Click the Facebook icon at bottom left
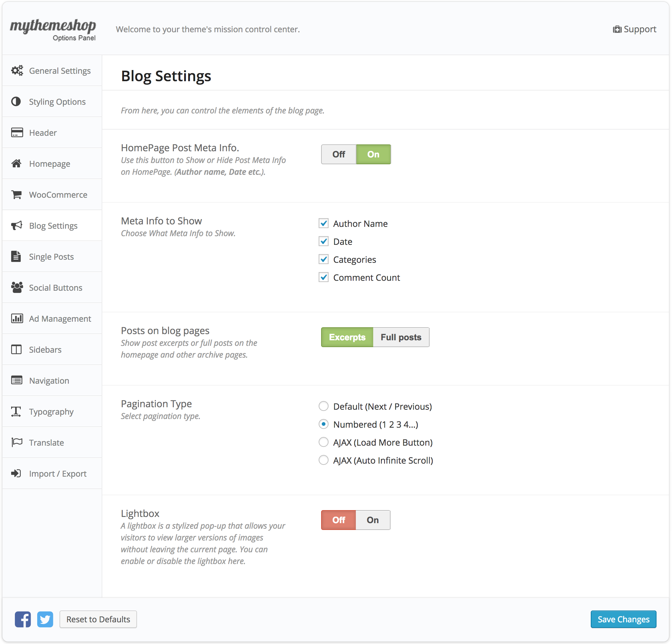Screen dimensions: 672x644 pos(23,619)
